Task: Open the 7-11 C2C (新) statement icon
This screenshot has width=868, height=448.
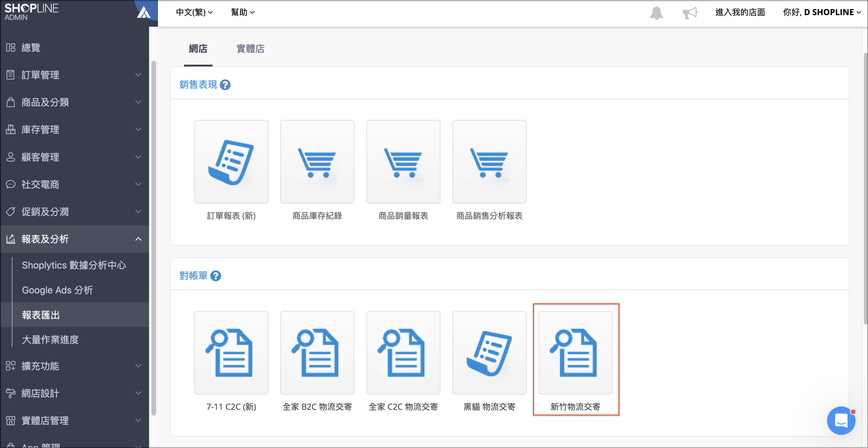Action: (x=231, y=353)
